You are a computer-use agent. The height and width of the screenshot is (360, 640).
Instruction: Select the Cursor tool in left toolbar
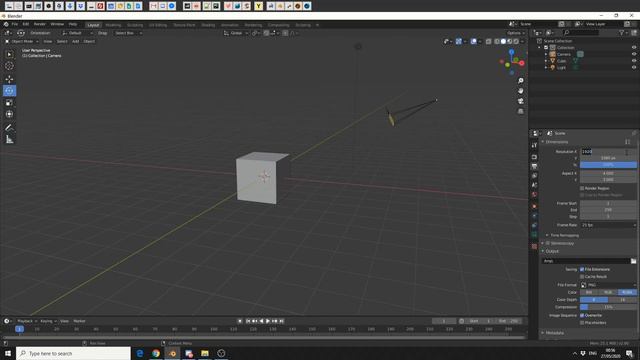pos(9,66)
